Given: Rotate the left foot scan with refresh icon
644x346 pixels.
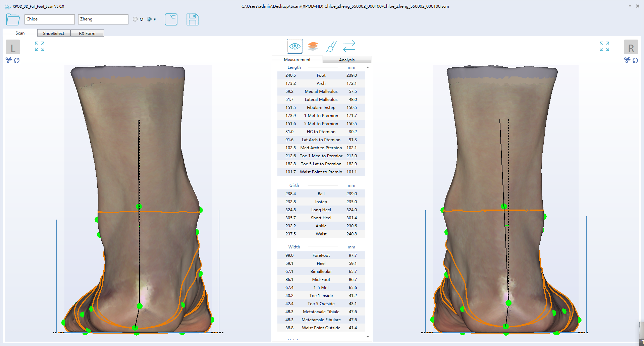Looking at the screenshot, I should click(17, 60).
